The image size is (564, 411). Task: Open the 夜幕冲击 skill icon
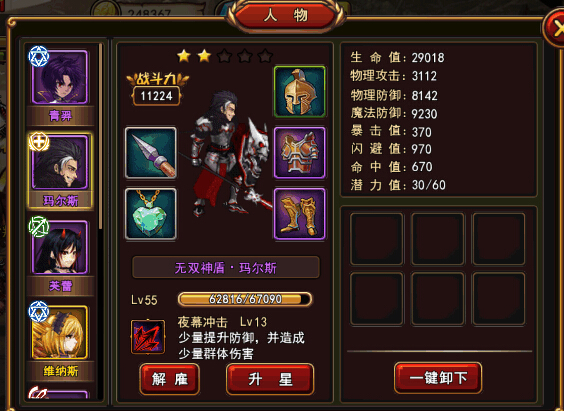(x=148, y=337)
